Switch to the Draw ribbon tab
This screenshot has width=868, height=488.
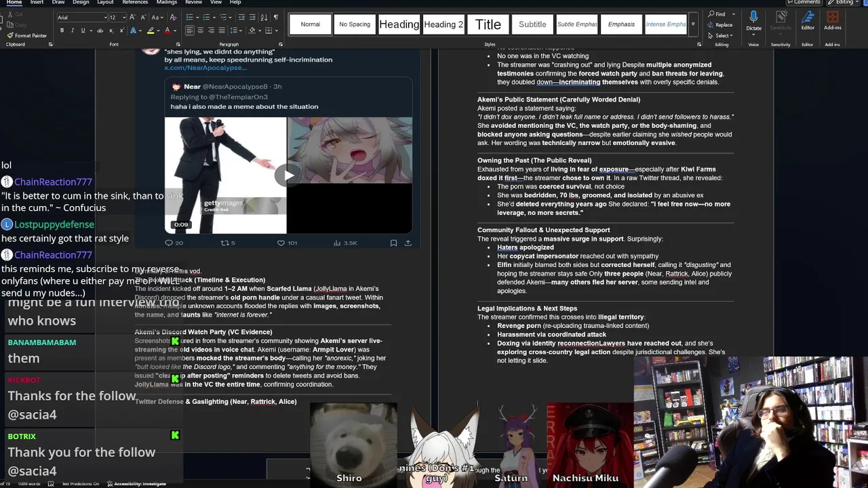pos(58,2)
